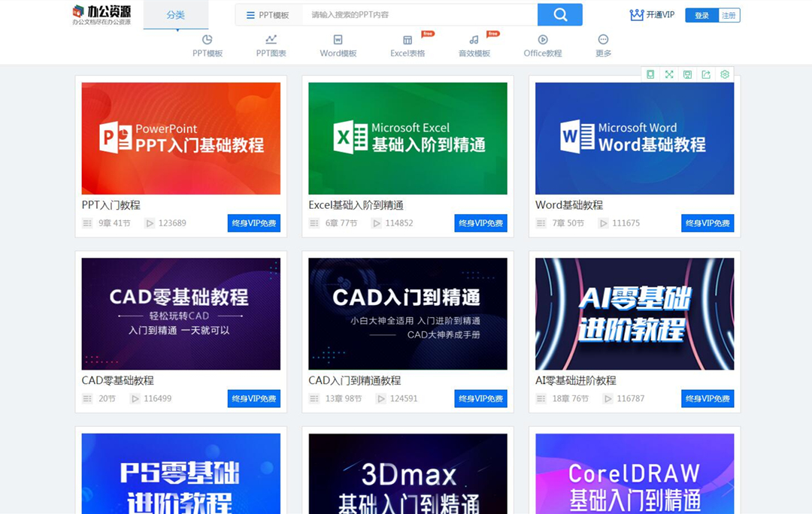This screenshot has width=812, height=514.
Task: Enter fullscreen with the expand arrows icon
Action: 668,74
